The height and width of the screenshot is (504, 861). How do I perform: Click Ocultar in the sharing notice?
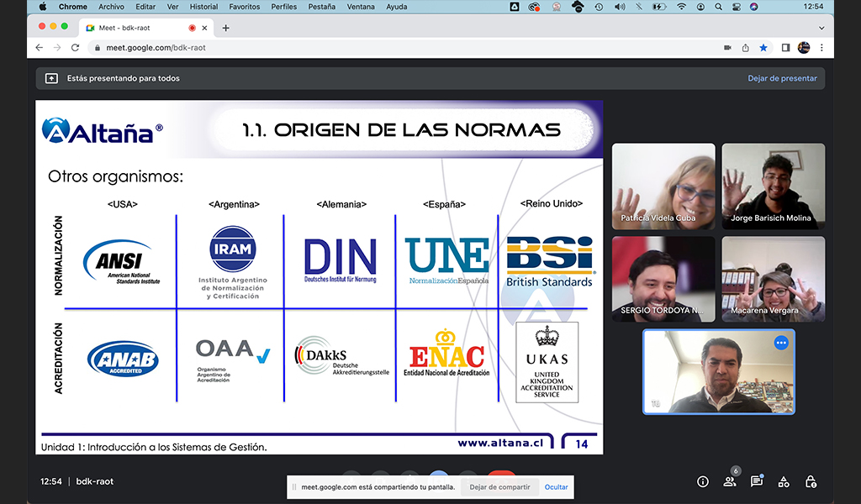pos(557,487)
